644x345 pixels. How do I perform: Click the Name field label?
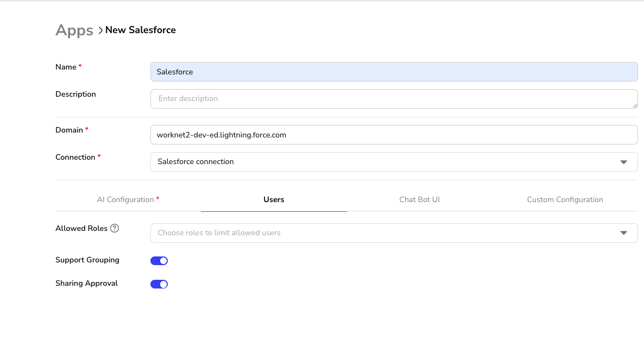[x=66, y=67]
